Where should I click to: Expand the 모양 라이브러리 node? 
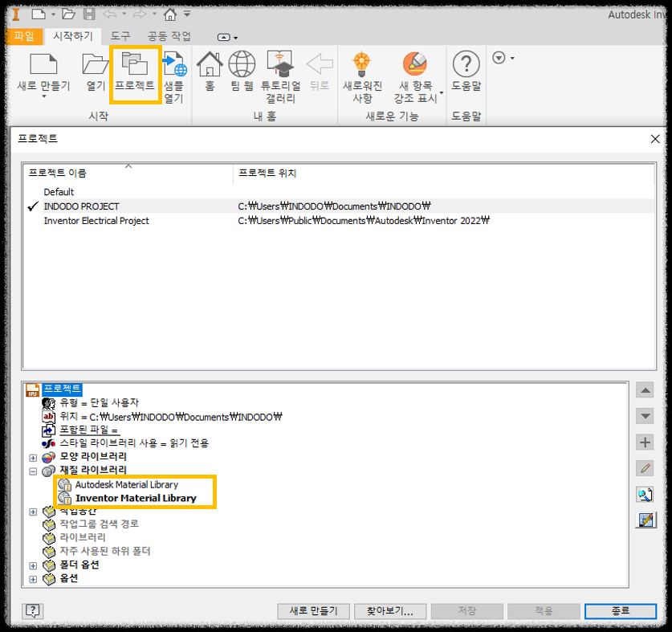coord(33,458)
